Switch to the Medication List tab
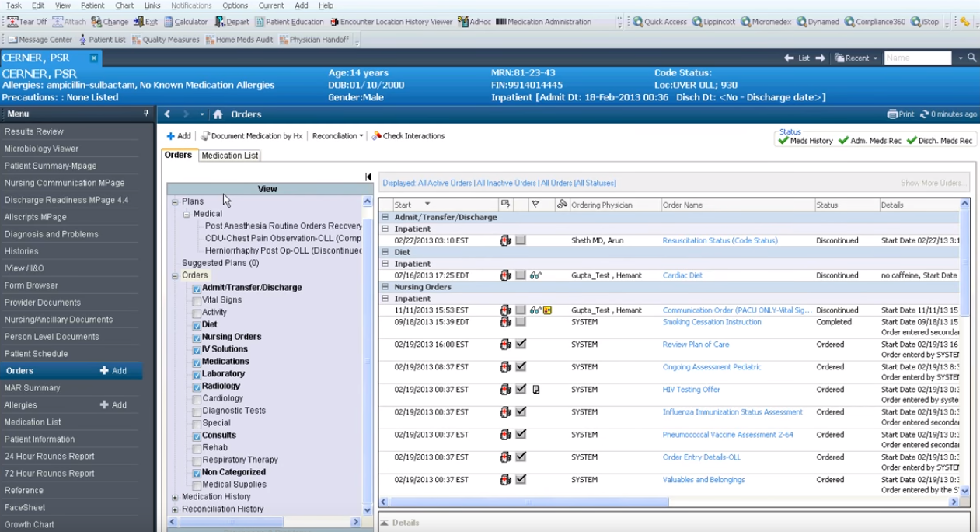Viewport: 980px width, 532px height. coord(229,156)
